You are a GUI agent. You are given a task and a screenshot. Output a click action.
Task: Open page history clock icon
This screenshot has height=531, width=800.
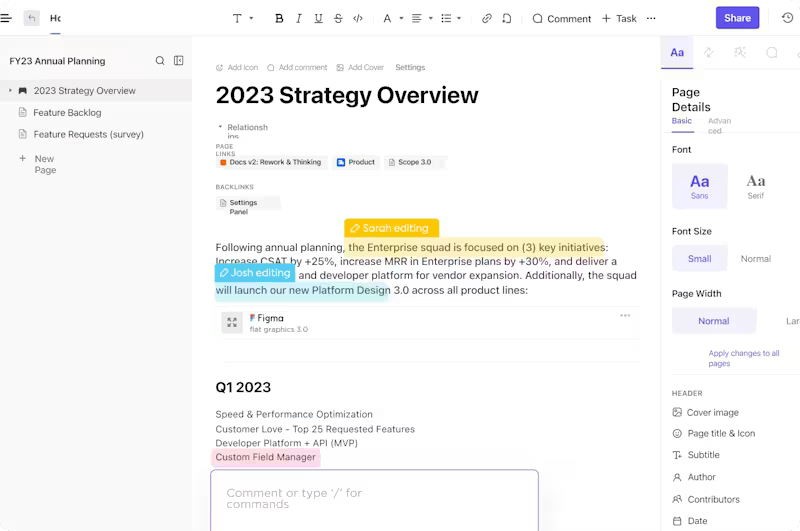pos(507,18)
